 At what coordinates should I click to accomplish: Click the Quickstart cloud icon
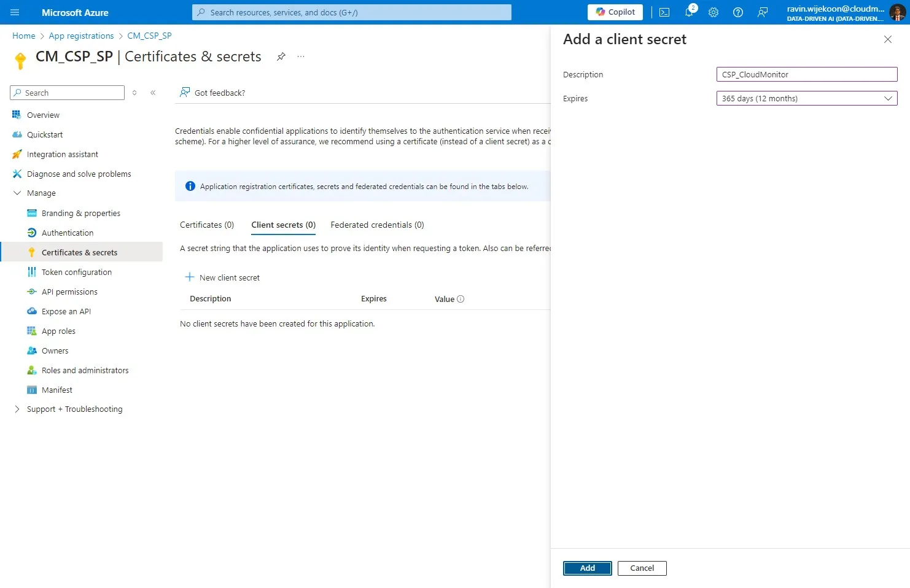click(x=17, y=134)
